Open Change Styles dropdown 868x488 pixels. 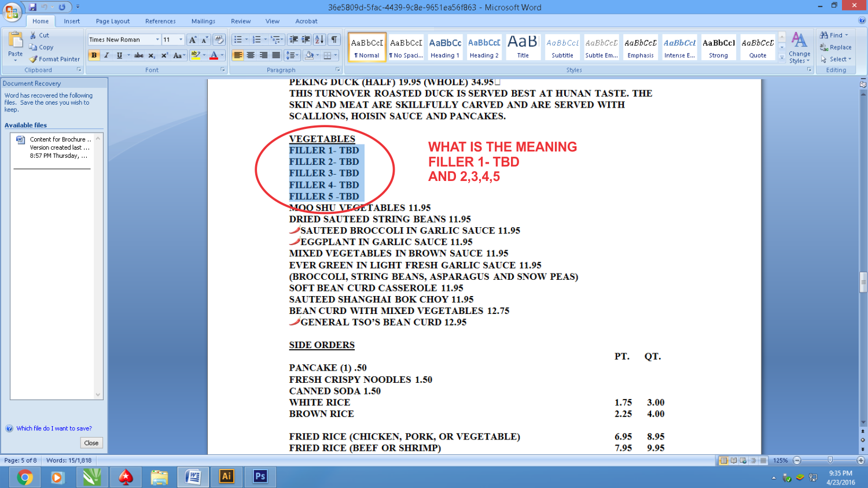pyautogui.click(x=799, y=47)
